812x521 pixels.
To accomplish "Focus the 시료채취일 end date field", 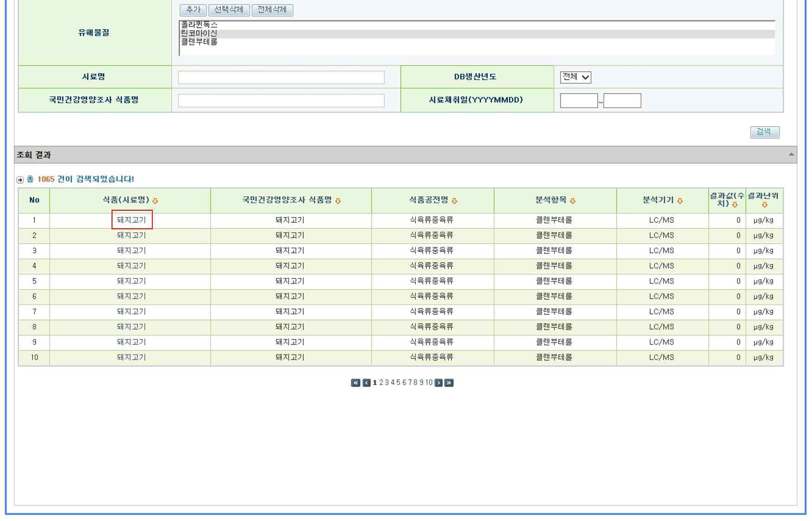I will [x=622, y=100].
